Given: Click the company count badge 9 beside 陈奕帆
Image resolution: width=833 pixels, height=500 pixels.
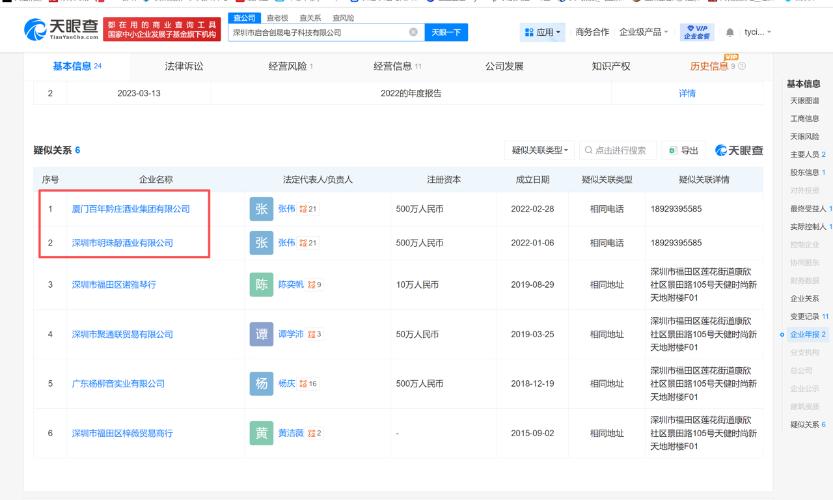Looking at the screenshot, I should coord(314,285).
